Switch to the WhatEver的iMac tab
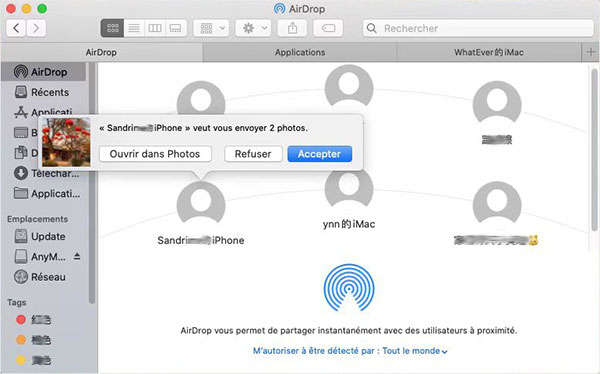 (x=489, y=52)
